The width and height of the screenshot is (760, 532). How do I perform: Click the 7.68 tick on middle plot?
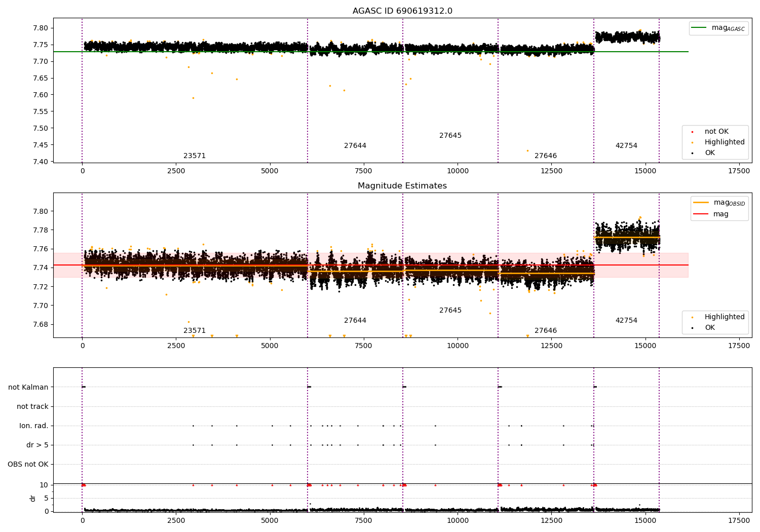pos(41,324)
